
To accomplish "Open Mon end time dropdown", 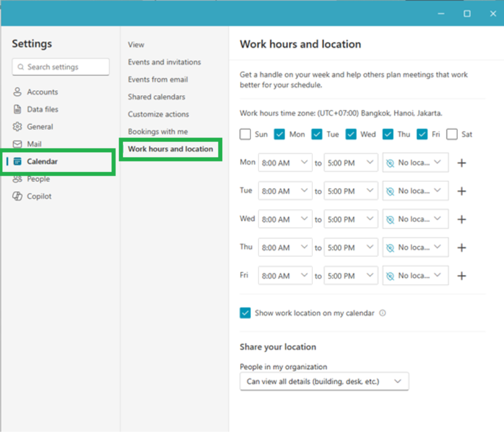I will (x=351, y=163).
